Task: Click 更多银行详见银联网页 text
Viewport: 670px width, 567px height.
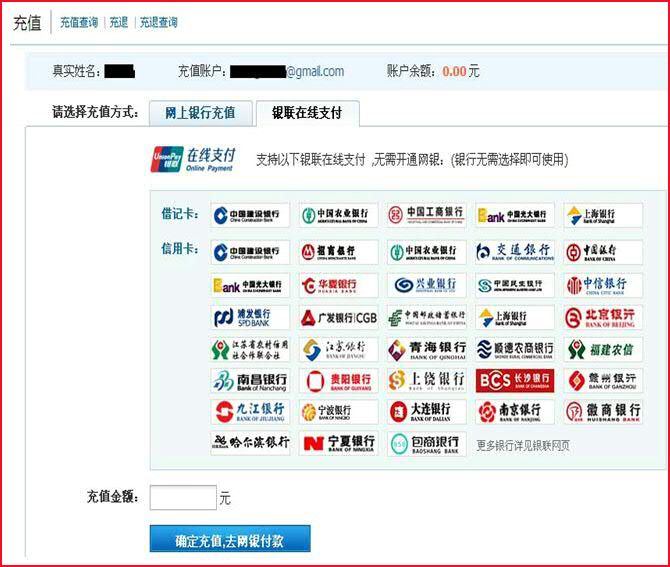Action: pyautogui.click(x=523, y=446)
